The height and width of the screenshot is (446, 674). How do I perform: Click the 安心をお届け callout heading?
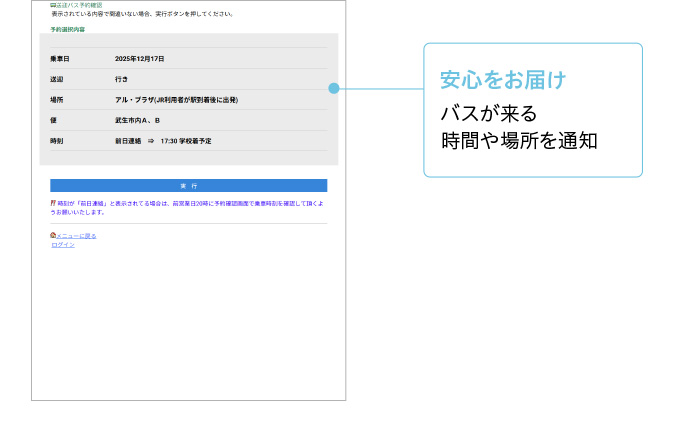(503, 79)
